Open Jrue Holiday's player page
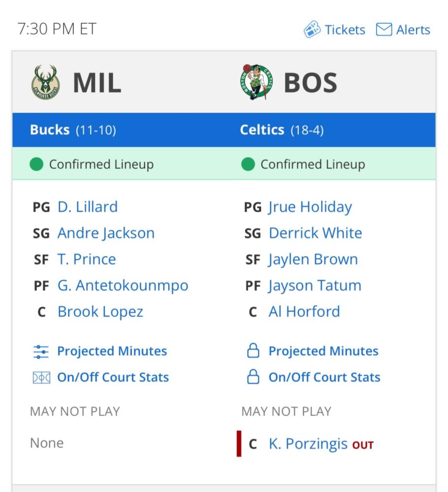The width and height of the screenshot is (448, 492). [310, 207]
